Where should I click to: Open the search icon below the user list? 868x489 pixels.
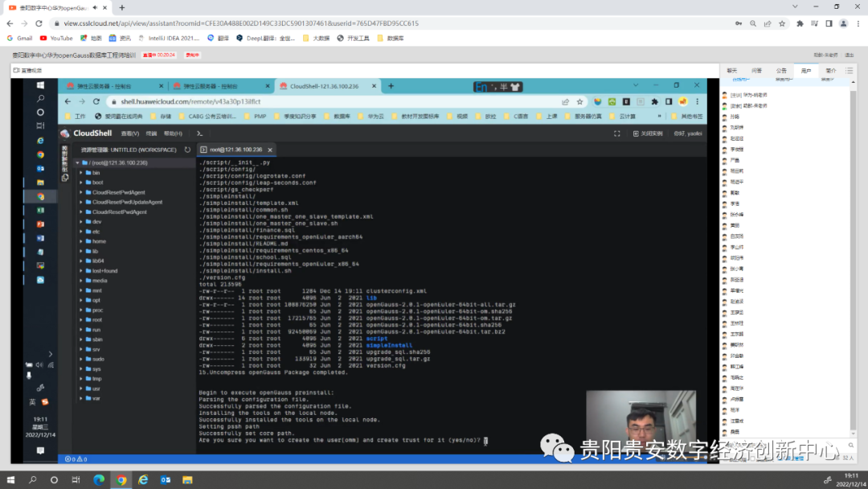[851, 445]
